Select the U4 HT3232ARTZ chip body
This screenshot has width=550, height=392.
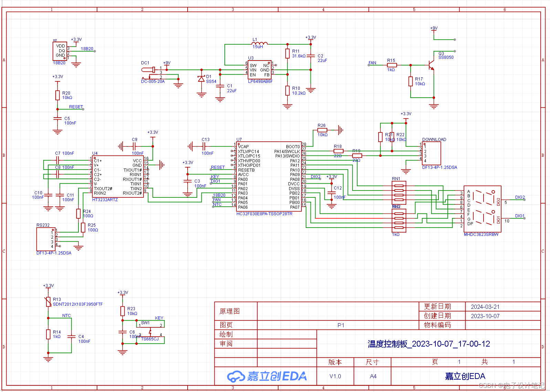click(118, 177)
